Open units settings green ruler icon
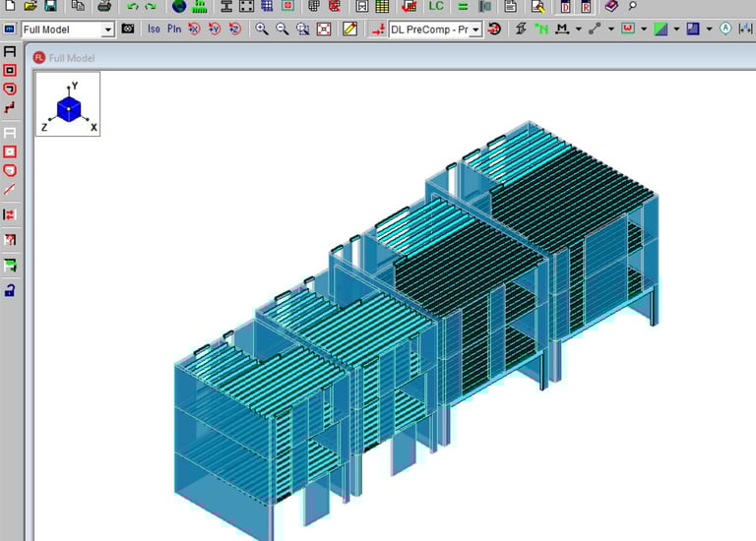756x541 pixels. [x=199, y=6]
